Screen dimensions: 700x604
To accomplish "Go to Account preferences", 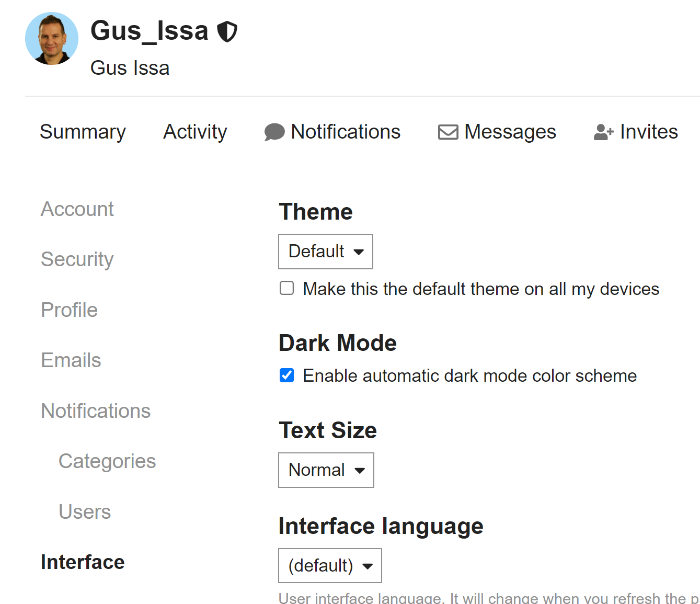I will point(77,209).
